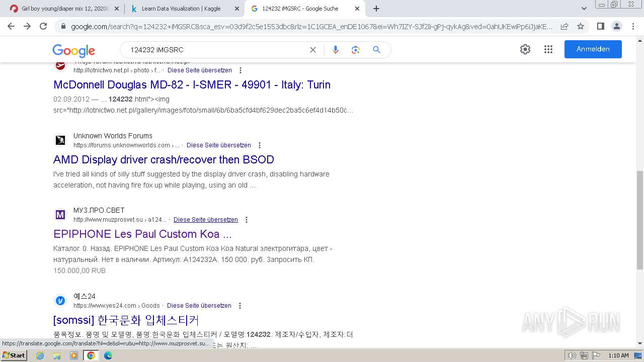Open media player from the taskbar
This screenshot has width=644, height=362.
[74, 355]
